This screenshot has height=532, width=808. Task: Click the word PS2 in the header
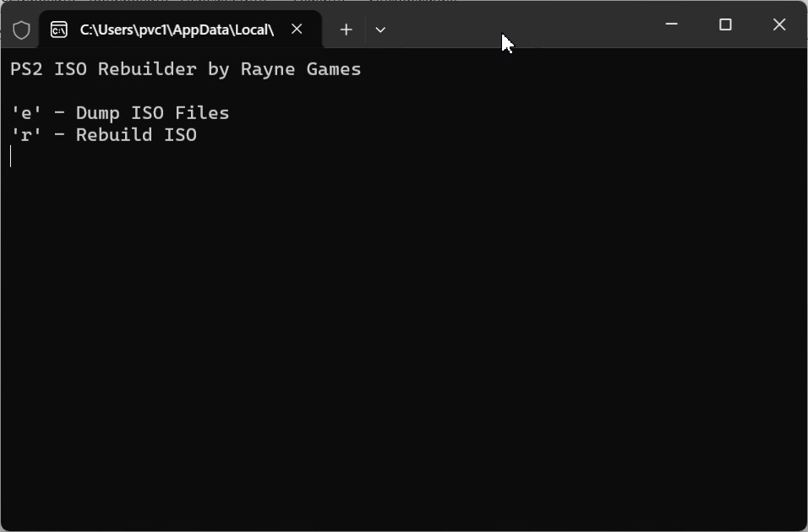(26, 69)
